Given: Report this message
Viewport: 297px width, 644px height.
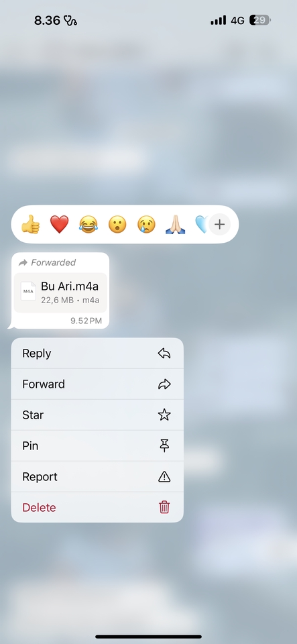Looking at the screenshot, I should point(97,476).
